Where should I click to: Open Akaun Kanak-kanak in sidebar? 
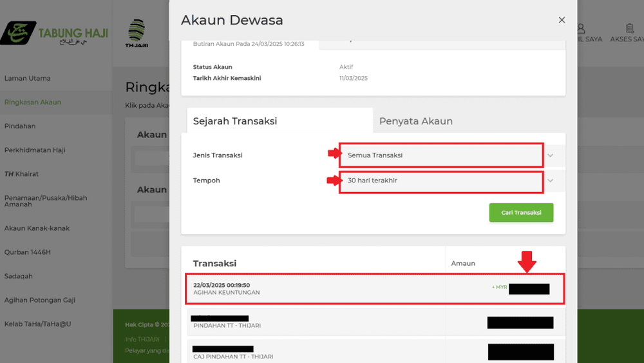[37, 228]
